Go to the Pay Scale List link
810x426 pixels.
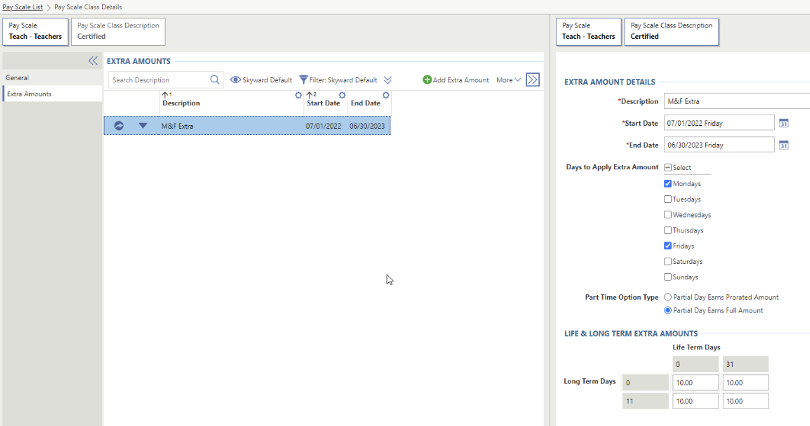22,7
